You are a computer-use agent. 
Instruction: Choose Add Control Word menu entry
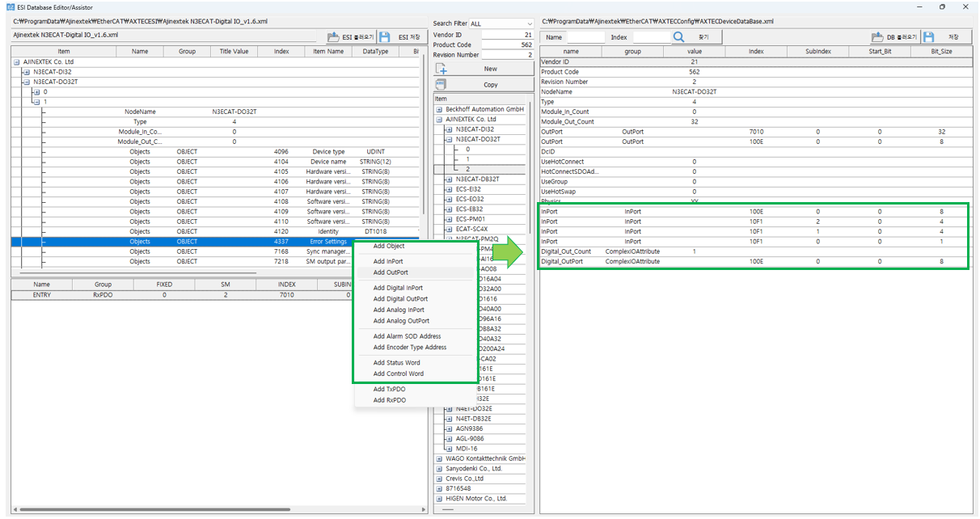pyautogui.click(x=414, y=373)
